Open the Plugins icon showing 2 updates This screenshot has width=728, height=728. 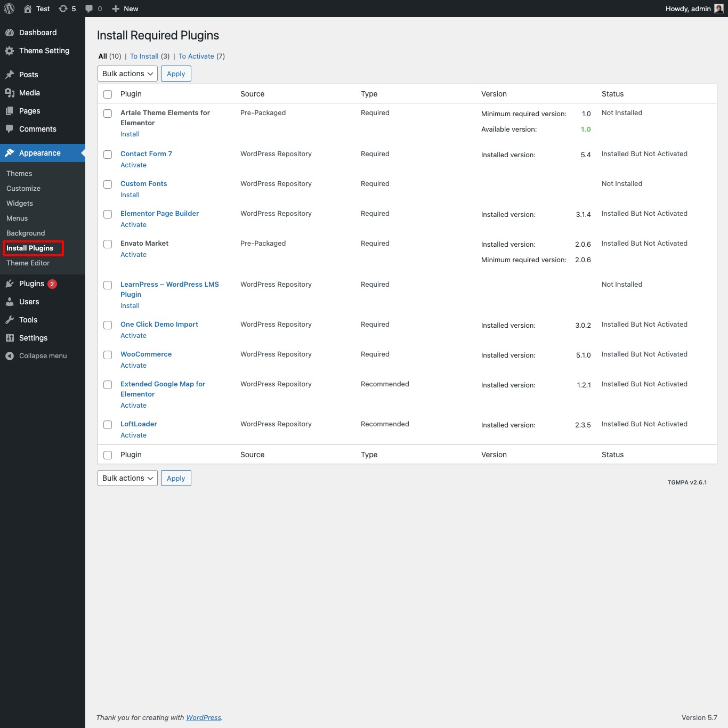(10, 284)
